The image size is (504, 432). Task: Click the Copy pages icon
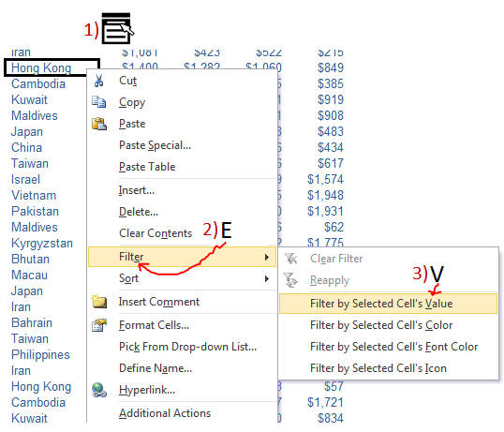[x=98, y=102]
